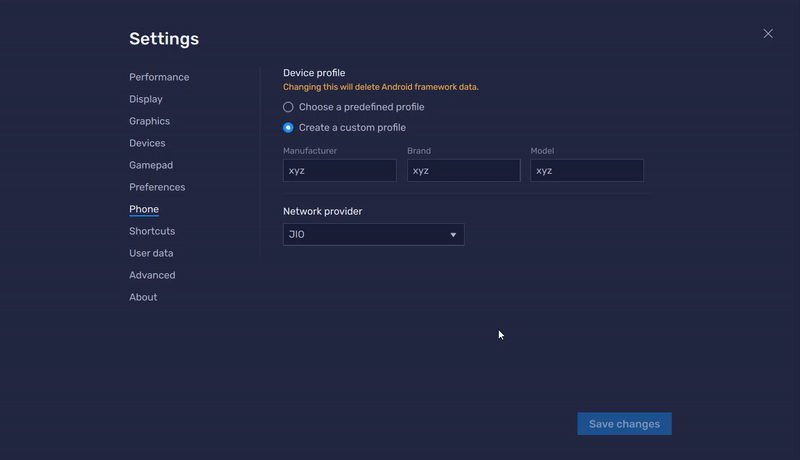
Task: Select Create a custom profile radio
Action: 288,127
